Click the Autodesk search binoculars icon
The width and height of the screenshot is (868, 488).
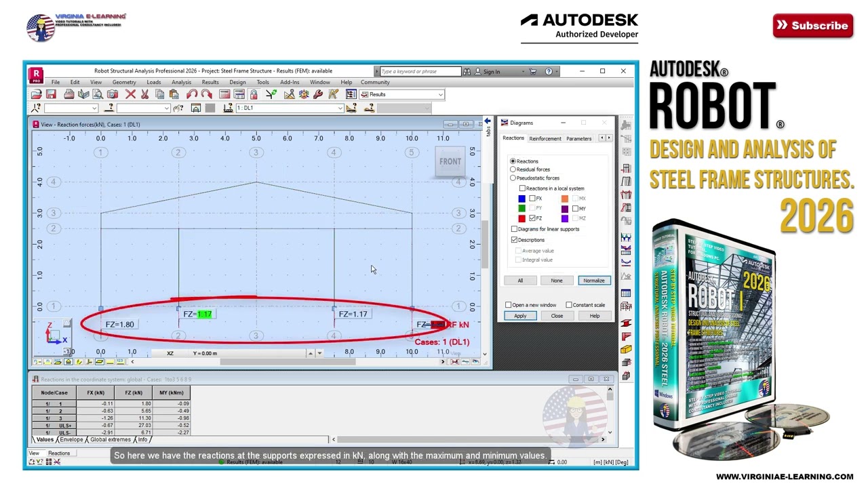467,71
